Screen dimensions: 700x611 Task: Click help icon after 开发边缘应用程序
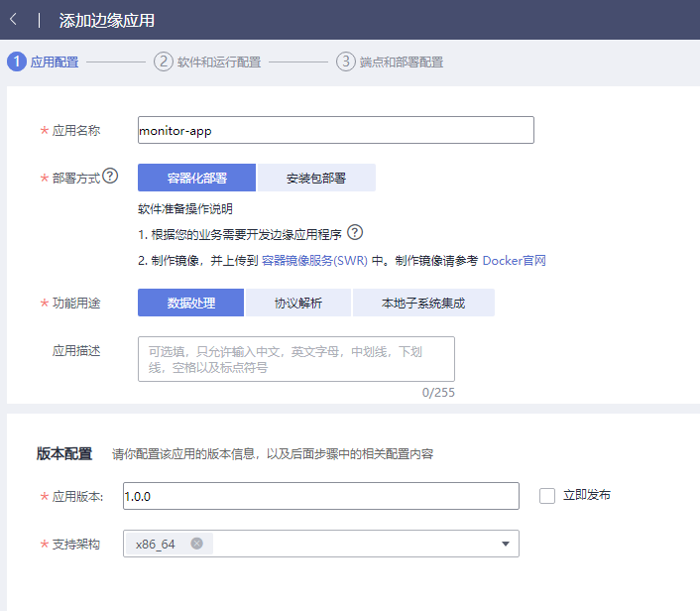click(x=355, y=233)
